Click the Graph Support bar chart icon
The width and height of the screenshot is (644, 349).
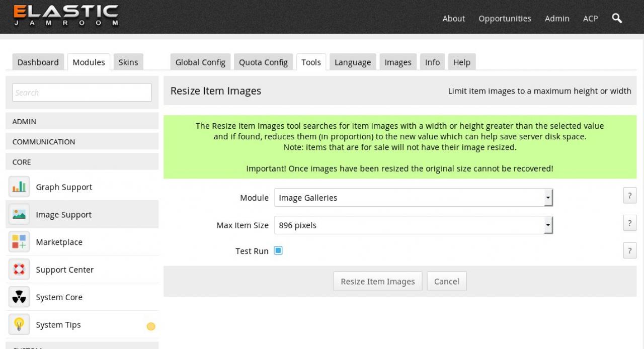19,187
